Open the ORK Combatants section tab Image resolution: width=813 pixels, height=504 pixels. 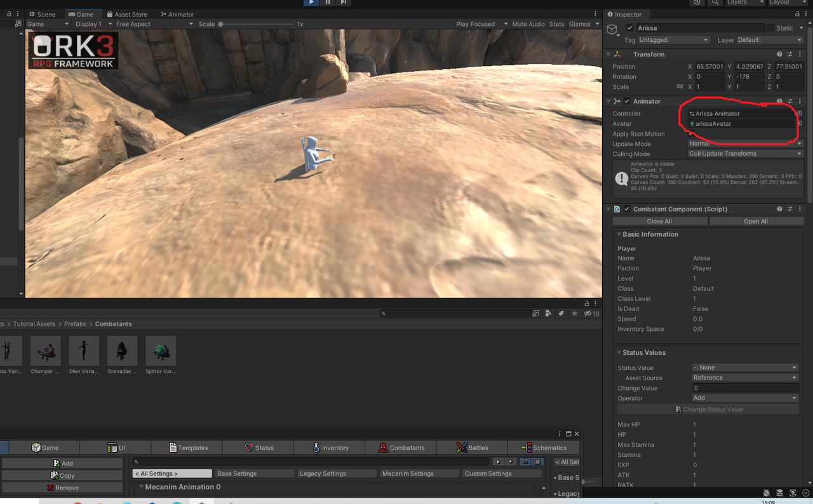pos(401,448)
